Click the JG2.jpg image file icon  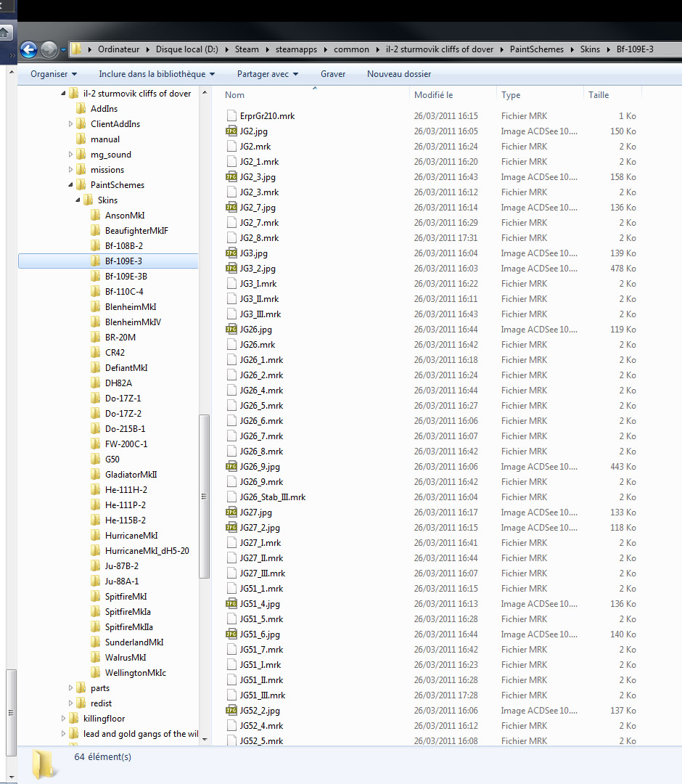pos(231,131)
